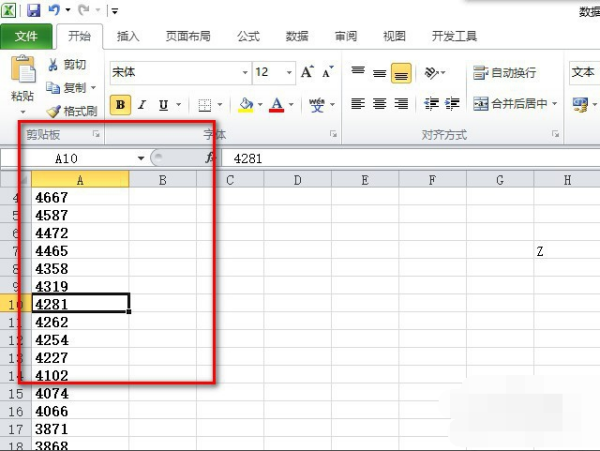Open the undo history dropdown arrow
The width and height of the screenshot is (600, 451).
68,10
